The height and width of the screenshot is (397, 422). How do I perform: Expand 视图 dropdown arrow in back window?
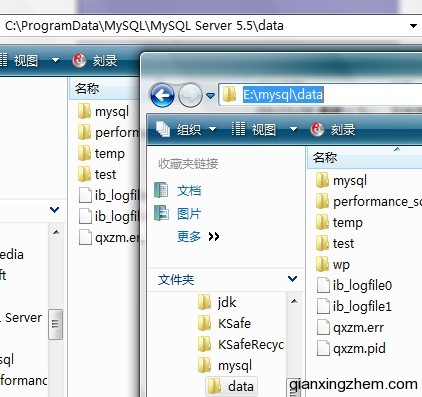tap(55, 60)
